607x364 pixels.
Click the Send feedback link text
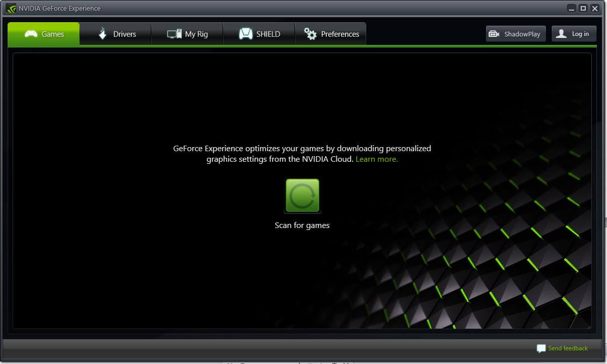tap(568, 348)
